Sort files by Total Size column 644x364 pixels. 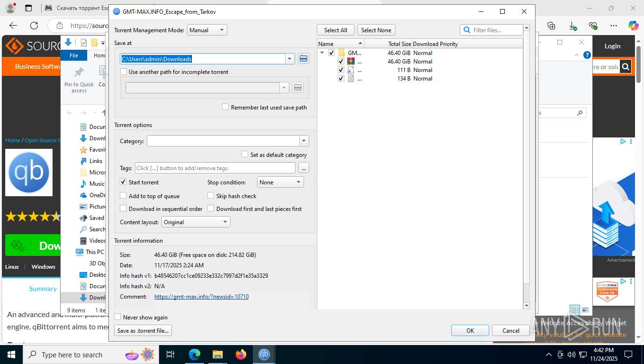pyautogui.click(x=388, y=44)
